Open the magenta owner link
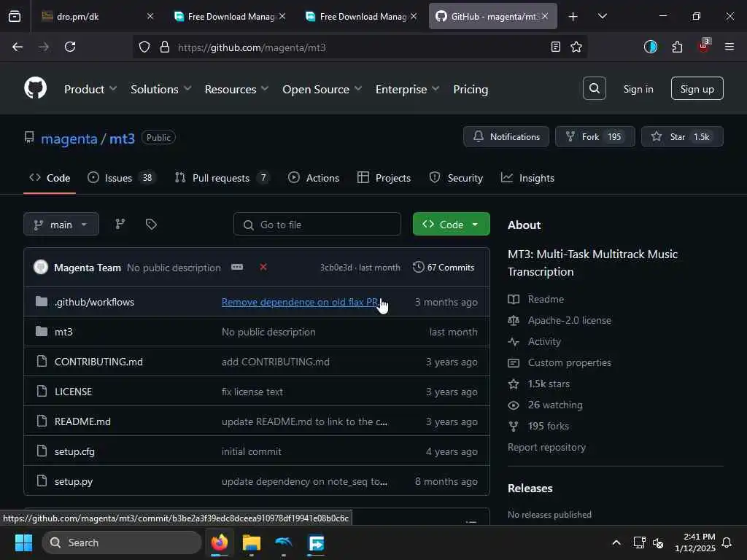747x560 pixels. pyautogui.click(x=69, y=139)
